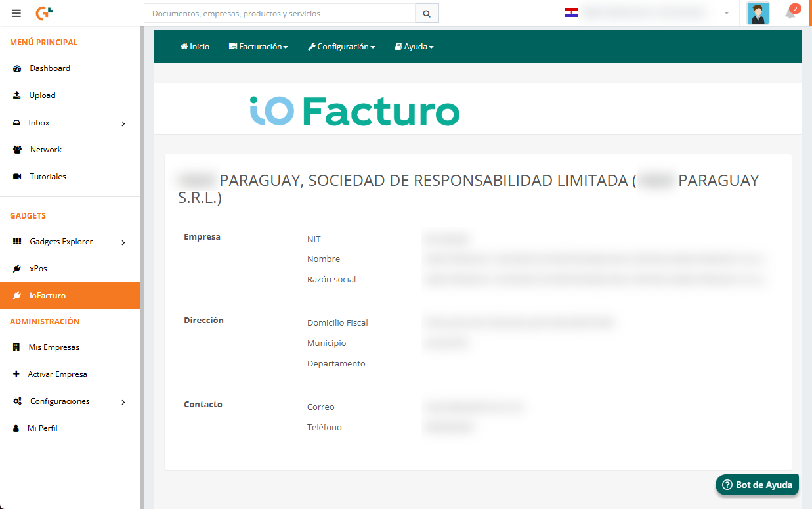812x509 pixels.
Task: Click the Upload arrow icon
Action: click(17, 95)
